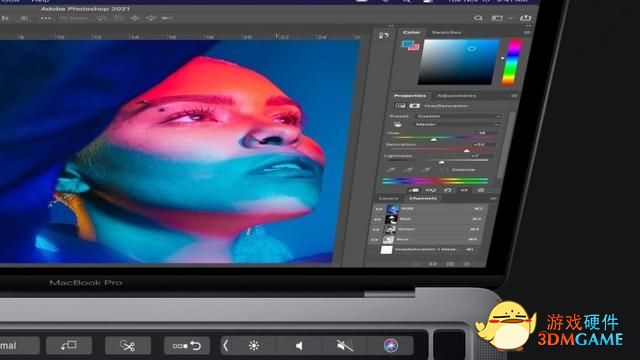Tap the volume icon on Touch Bar
The height and width of the screenshot is (360, 640).
(x=299, y=346)
